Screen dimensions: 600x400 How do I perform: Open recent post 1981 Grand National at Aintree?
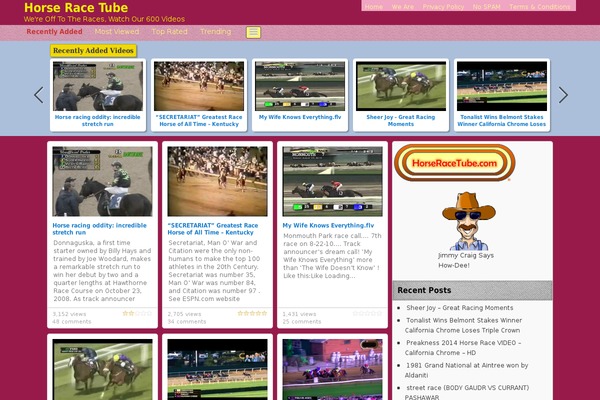click(466, 370)
